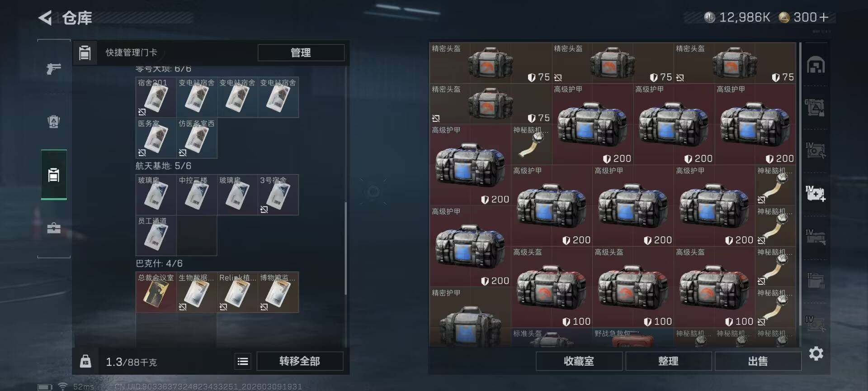Viewport: 868px width, 391px height.
Task: Select the 员工通道 keycard
Action: pyautogui.click(x=156, y=235)
